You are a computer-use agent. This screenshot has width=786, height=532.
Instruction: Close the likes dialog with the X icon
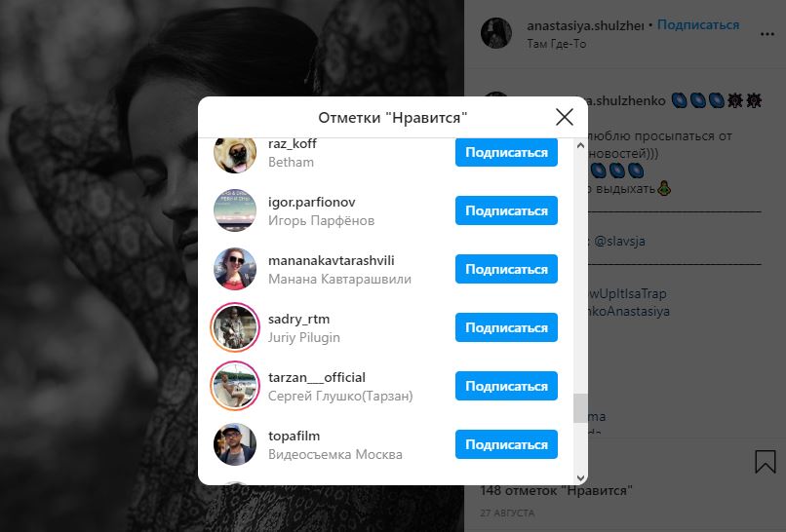pyautogui.click(x=565, y=117)
